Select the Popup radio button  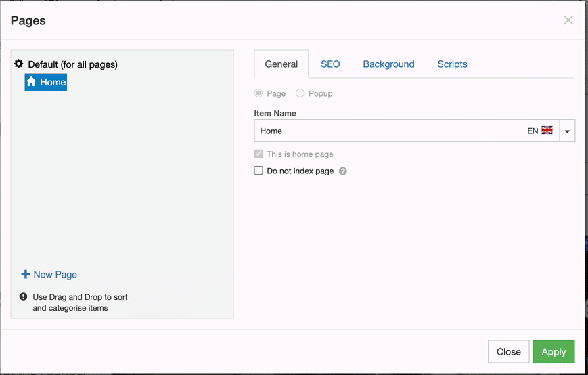[300, 93]
